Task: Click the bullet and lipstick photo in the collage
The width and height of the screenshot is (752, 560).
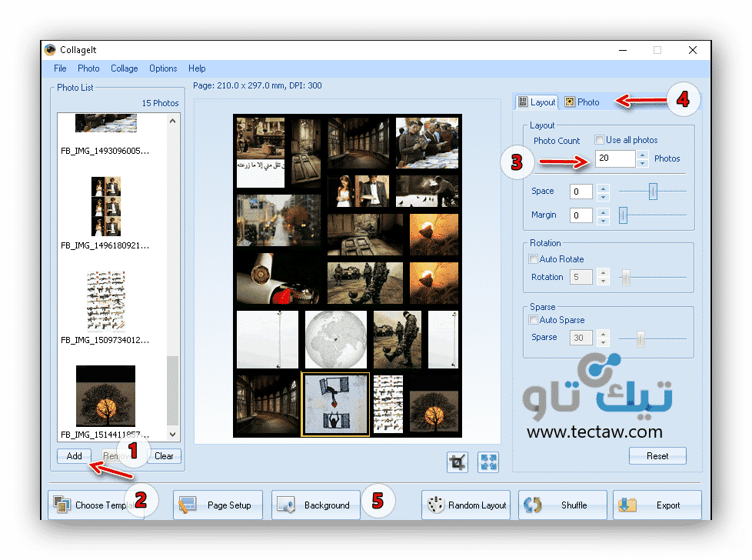Action: (x=279, y=278)
